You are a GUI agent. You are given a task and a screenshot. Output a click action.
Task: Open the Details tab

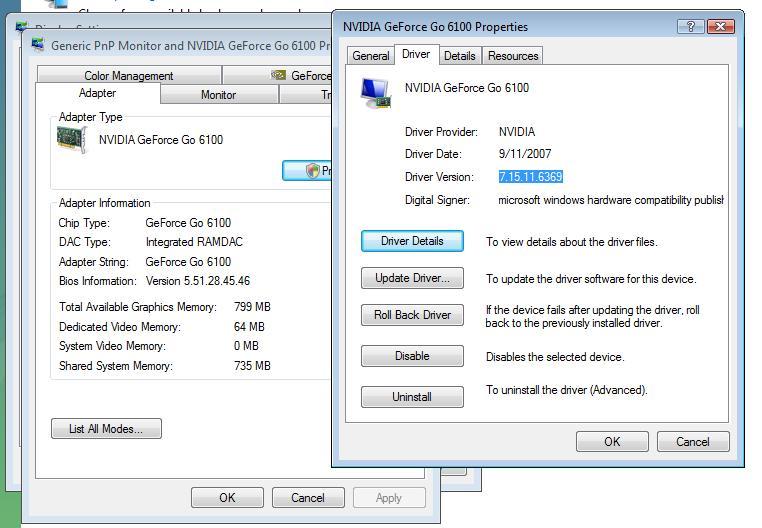460,56
